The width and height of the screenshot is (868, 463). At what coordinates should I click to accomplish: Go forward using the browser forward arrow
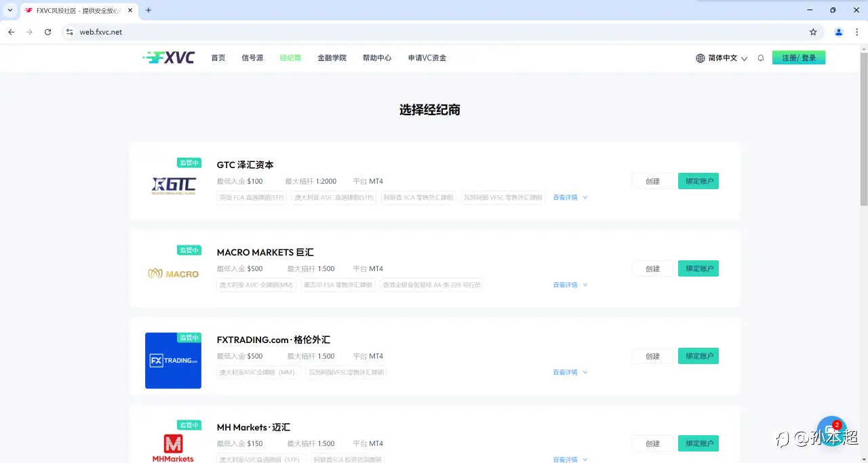(x=29, y=32)
